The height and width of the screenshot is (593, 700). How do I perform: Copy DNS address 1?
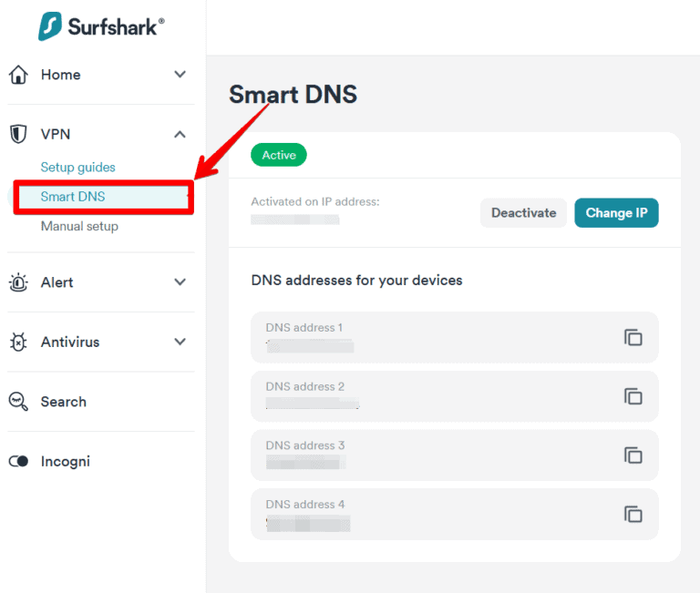point(633,337)
